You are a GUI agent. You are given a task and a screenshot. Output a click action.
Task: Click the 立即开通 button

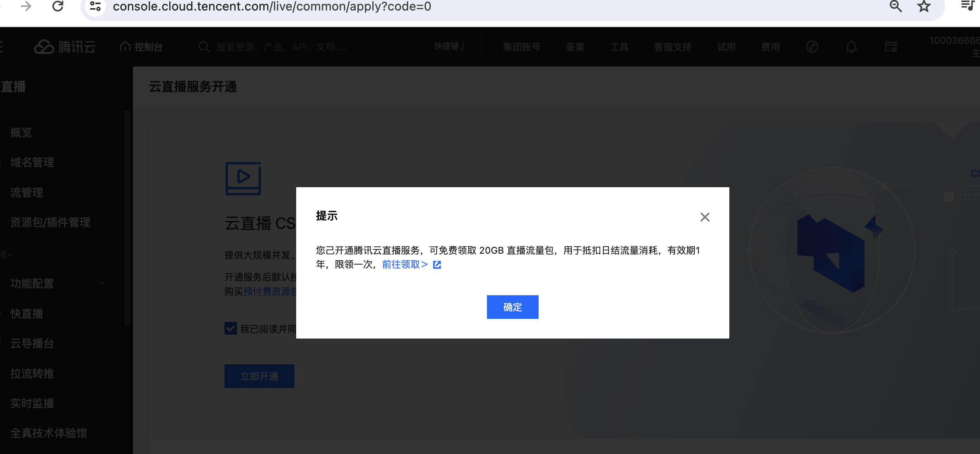[x=259, y=376]
